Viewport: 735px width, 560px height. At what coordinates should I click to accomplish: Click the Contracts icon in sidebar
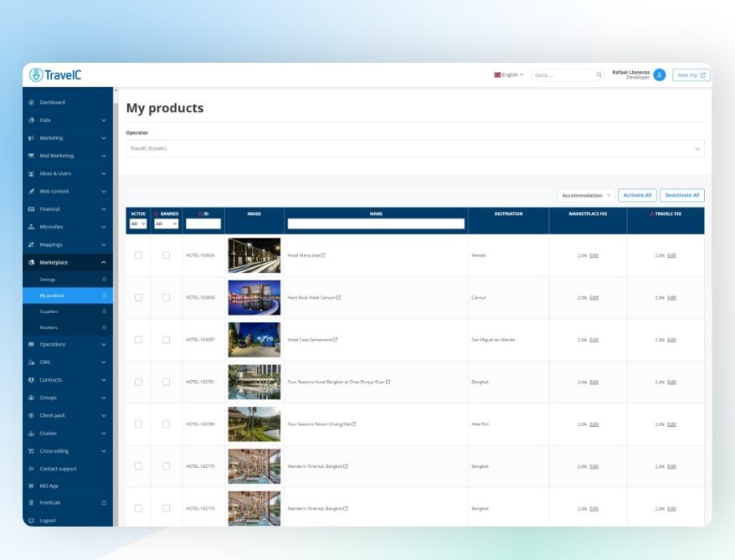[31, 380]
